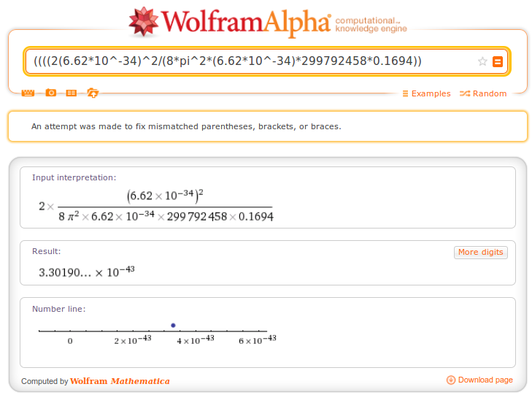Click the orange compute equals button
Image resolution: width=532 pixels, height=403 pixels.
point(498,61)
